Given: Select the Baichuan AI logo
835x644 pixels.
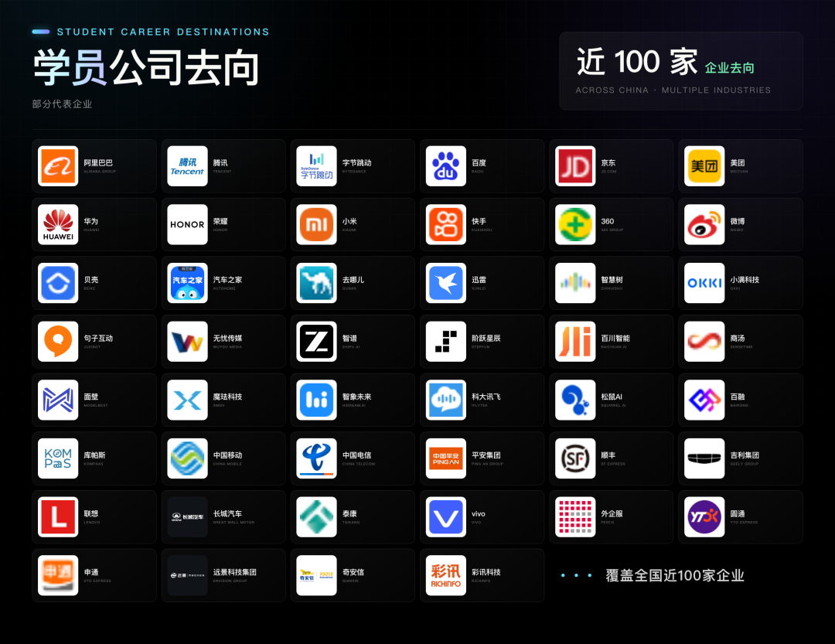Looking at the screenshot, I should (x=576, y=342).
